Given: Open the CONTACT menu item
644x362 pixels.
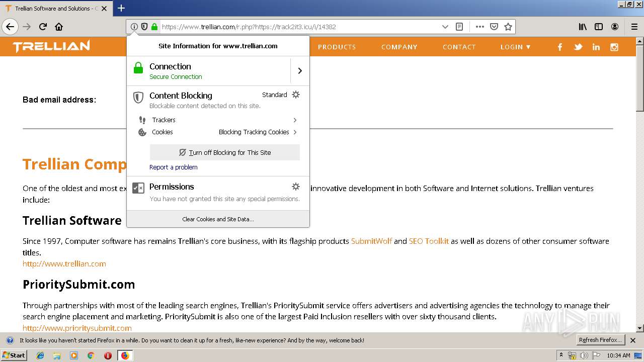Looking at the screenshot, I should tap(459, 47).
